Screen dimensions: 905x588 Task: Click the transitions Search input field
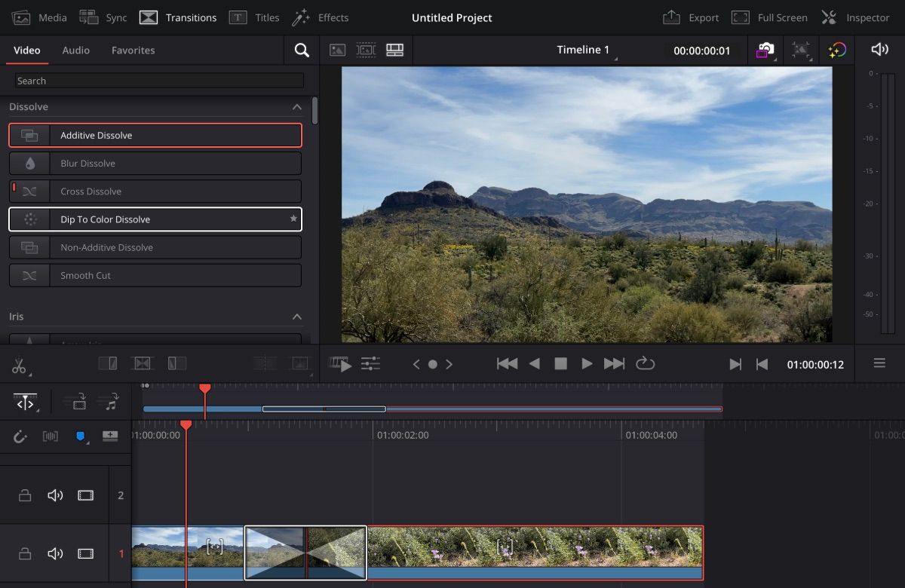(159, 81)
